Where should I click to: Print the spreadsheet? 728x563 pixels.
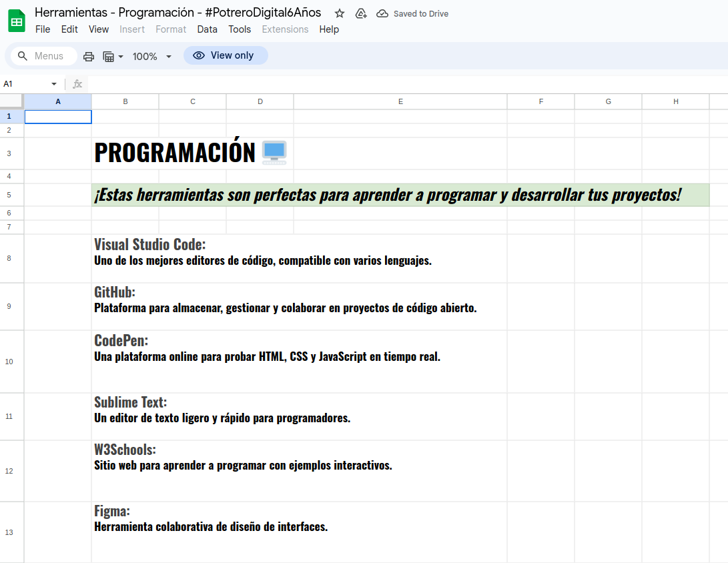click(89, 56)
